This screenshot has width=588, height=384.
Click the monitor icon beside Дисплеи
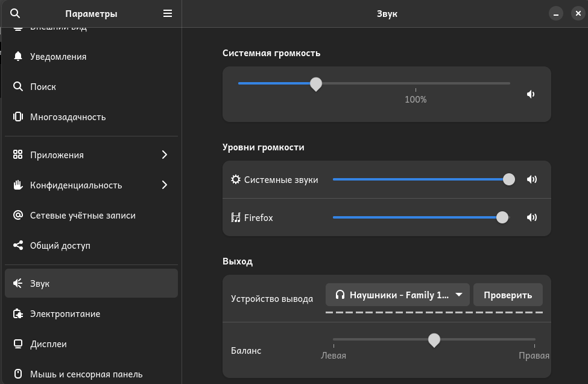(x=18, y=344)
